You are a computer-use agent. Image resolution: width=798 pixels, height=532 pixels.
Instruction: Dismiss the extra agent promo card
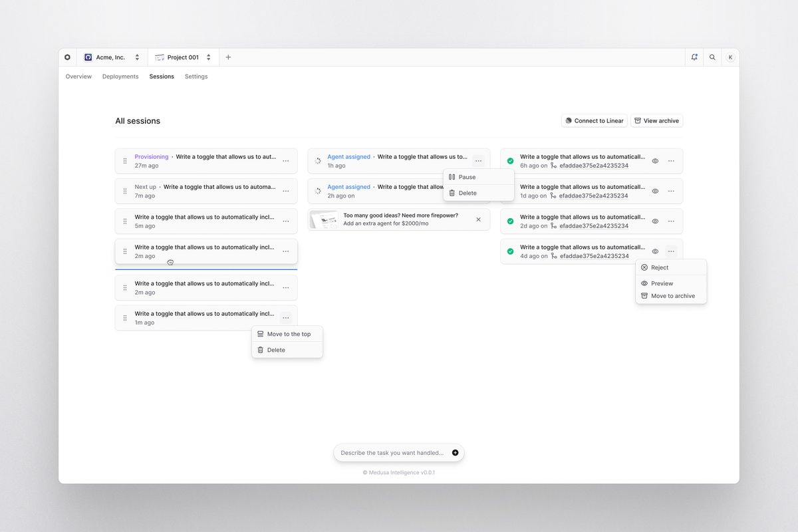coord(478,219)
